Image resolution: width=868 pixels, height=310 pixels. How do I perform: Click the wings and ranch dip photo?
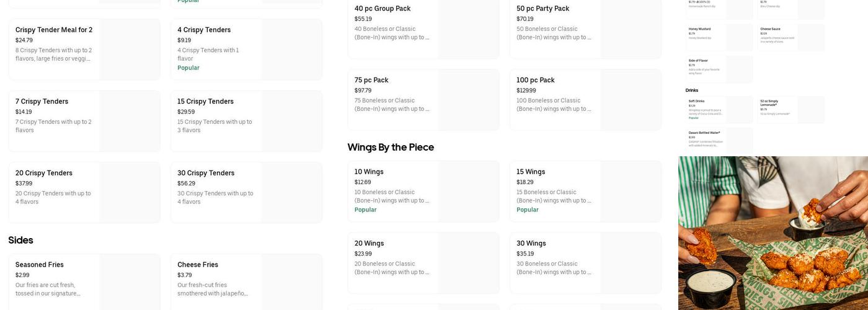point(773,233)
